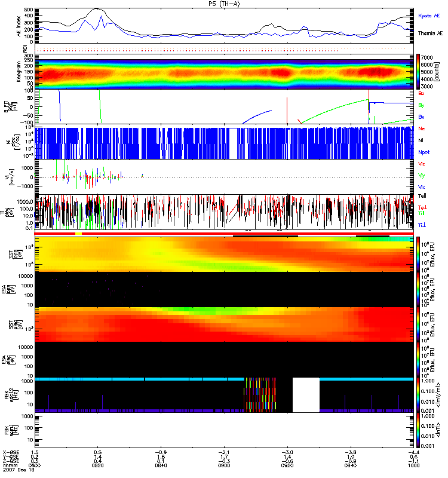
Task: Select the red Vix legend label
Action: [422, 164]
